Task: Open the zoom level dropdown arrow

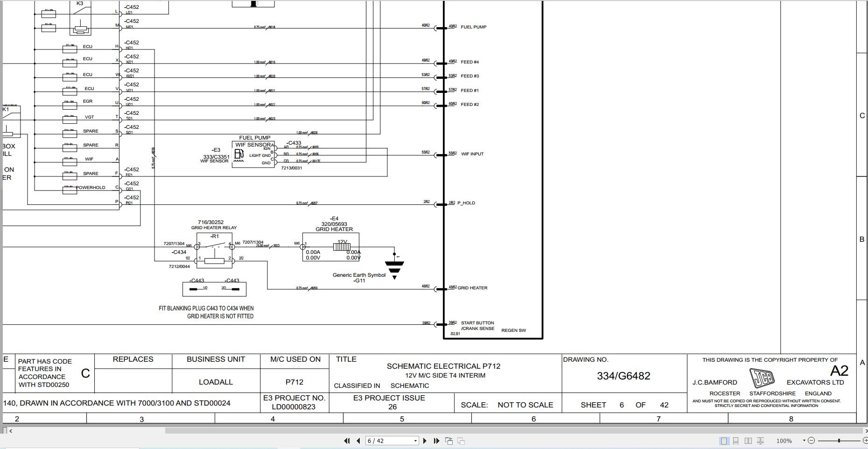Action: pos(804,441)
